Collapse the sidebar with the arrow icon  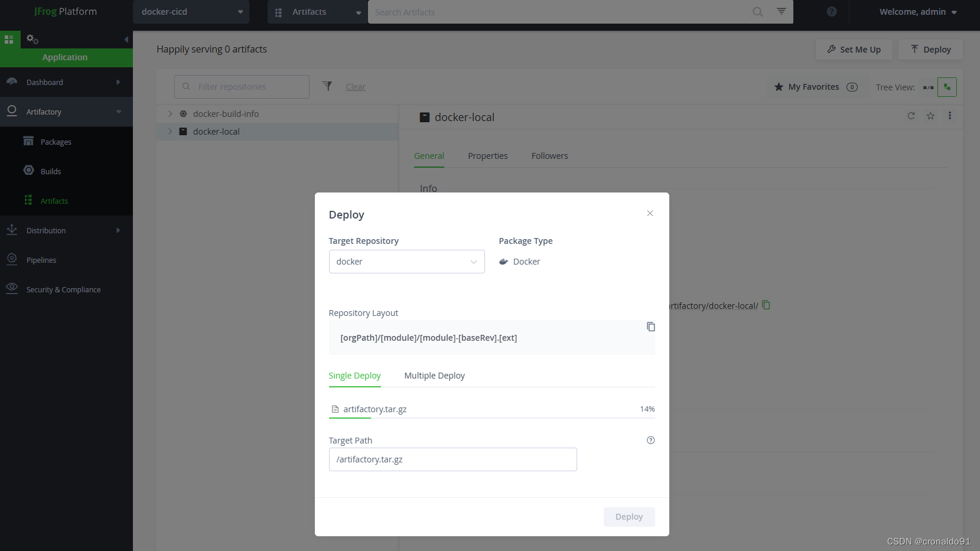(126, 40)
